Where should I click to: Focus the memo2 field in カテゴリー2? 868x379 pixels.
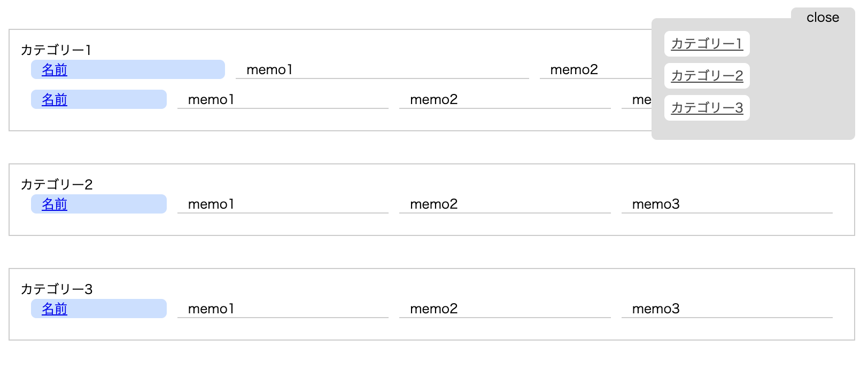tap(504, 204)
